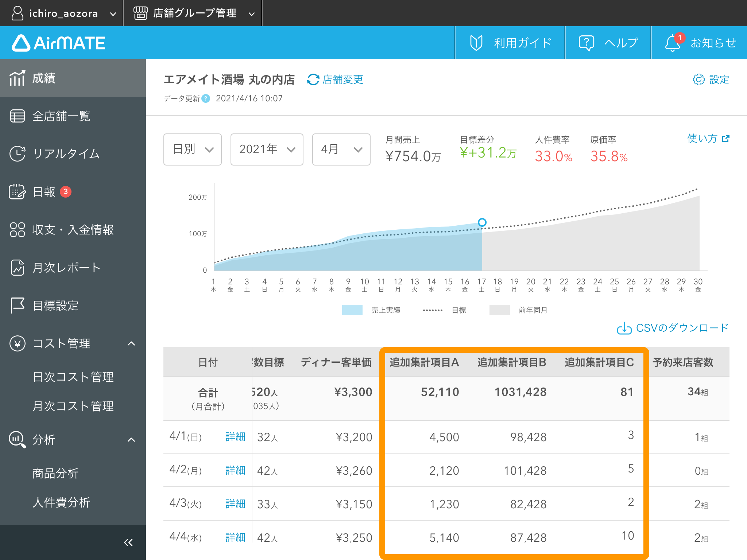Viewport: 747px width, 560px height.
Task: Click the chart marker on day 17
Action: tap(482, 222)
